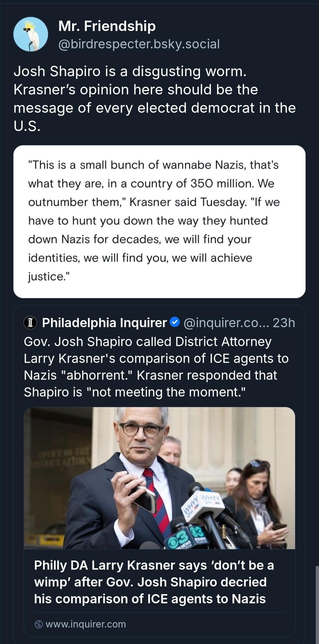Tap the quoted text 'Gov. Josh Shapiro called District Attorney'

(x=148, y=342)
